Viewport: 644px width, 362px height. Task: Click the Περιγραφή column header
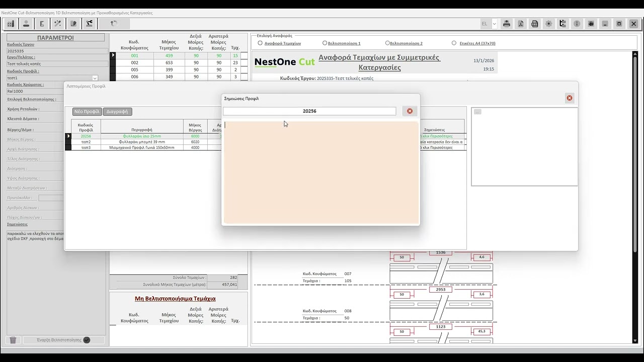tap(142, 130)
